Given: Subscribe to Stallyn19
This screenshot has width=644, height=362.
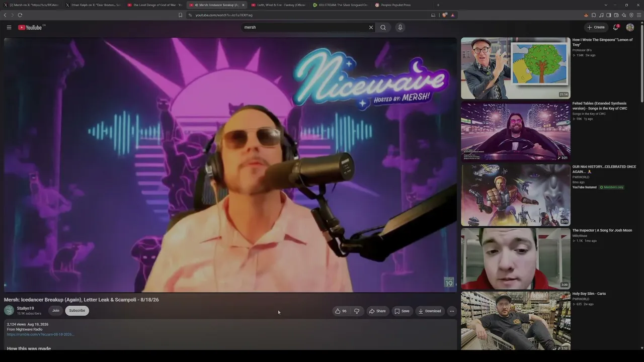Looking at the screenshot, I should [x=77, y=311].
